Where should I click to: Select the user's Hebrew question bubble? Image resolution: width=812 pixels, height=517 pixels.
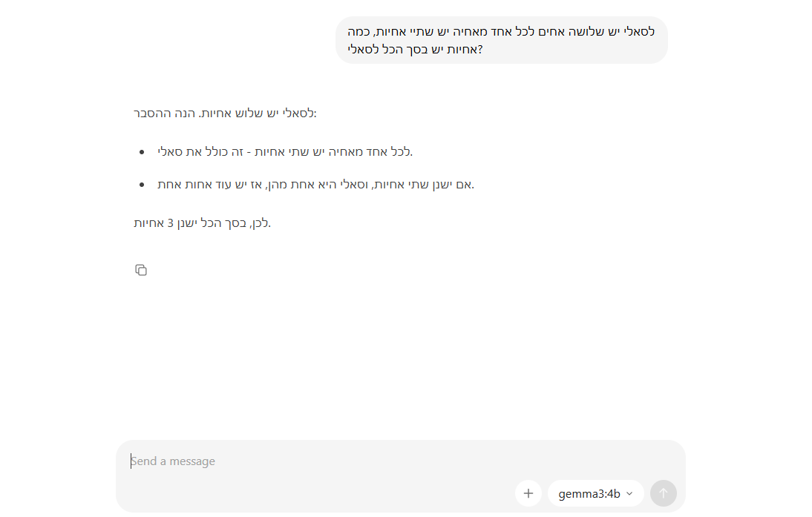coord(502,40)
